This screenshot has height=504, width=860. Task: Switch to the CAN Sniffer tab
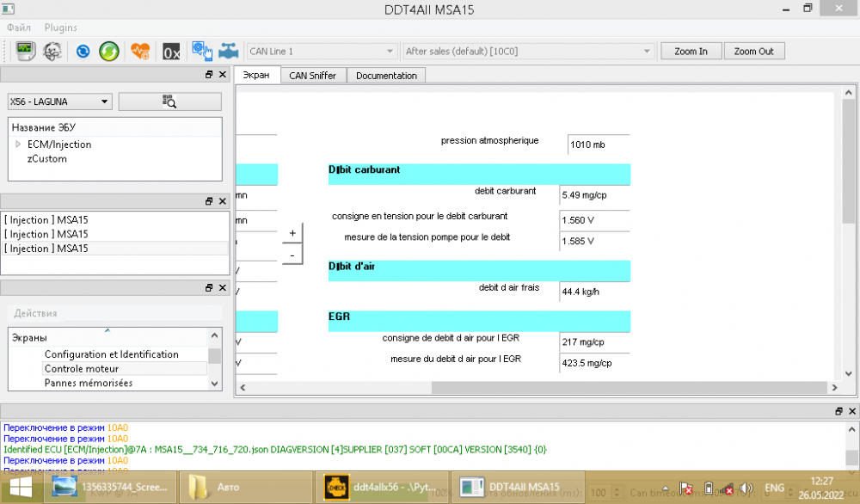pos(313,76)
